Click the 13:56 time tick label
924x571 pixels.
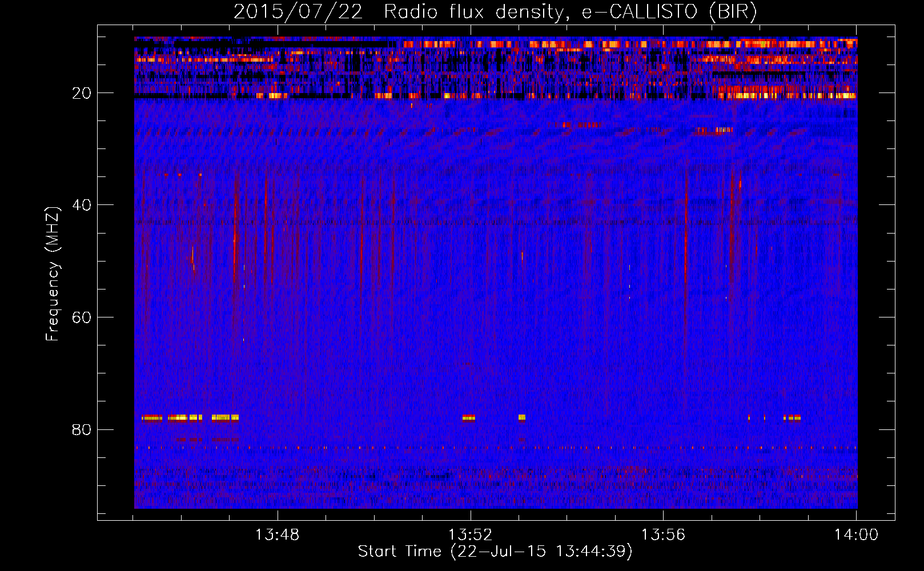point(663,535)
